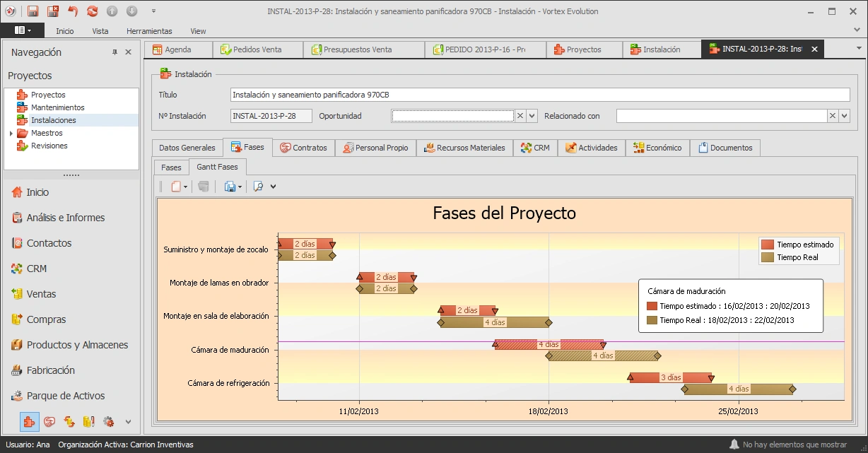Switch to the Instalación document tab
Viewport: 868px width, 453px height.
[662, 49]
